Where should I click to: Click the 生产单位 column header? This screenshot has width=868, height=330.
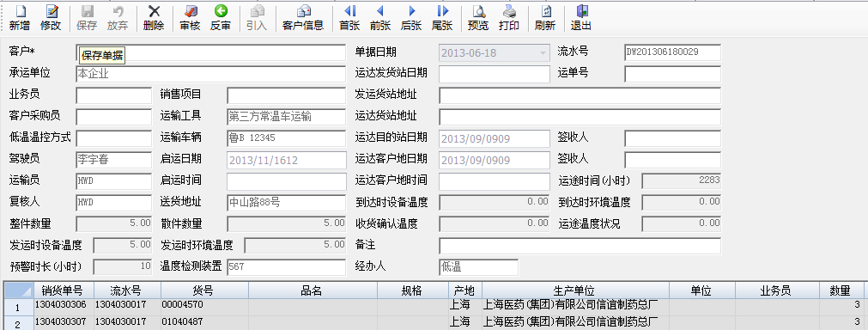tap(575, 290)
